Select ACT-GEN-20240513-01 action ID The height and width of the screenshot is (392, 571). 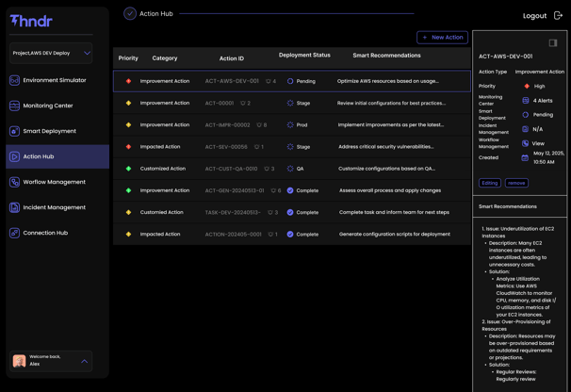[x=235, y=190]
